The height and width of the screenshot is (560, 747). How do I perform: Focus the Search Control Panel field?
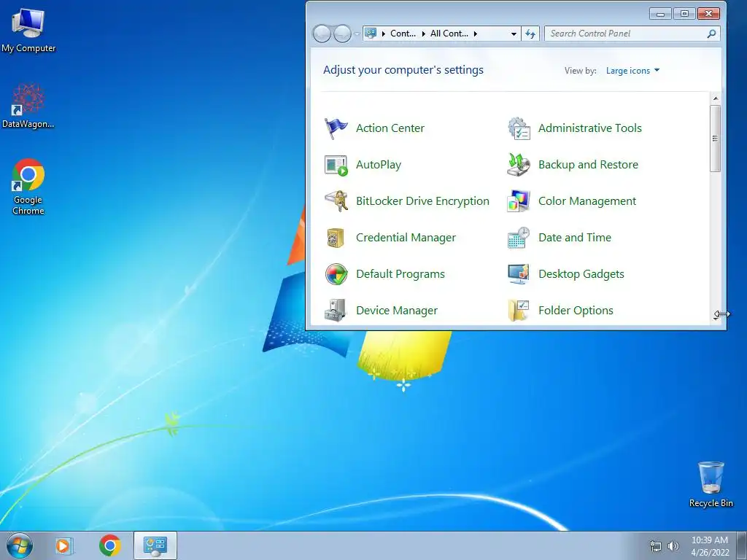(x=632, y=34)
